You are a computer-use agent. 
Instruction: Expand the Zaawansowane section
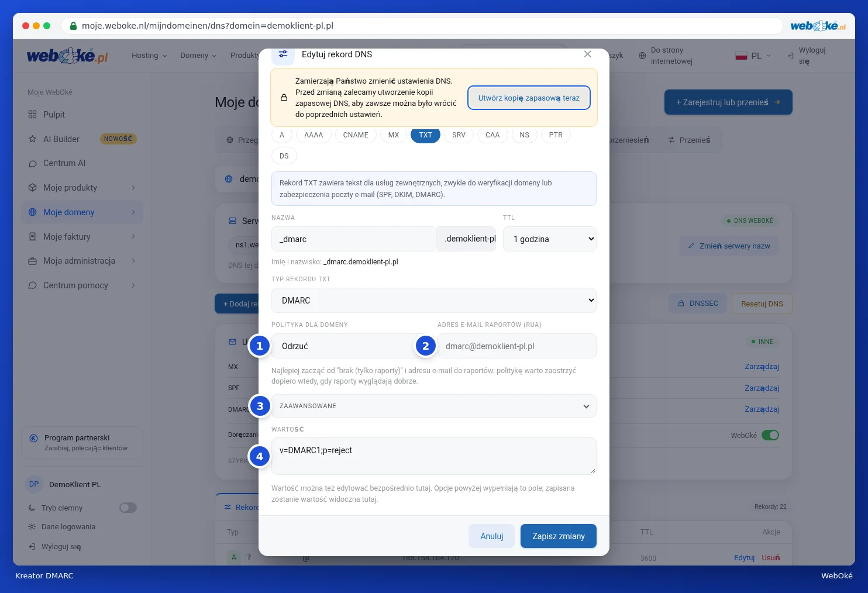click(434, 406)
